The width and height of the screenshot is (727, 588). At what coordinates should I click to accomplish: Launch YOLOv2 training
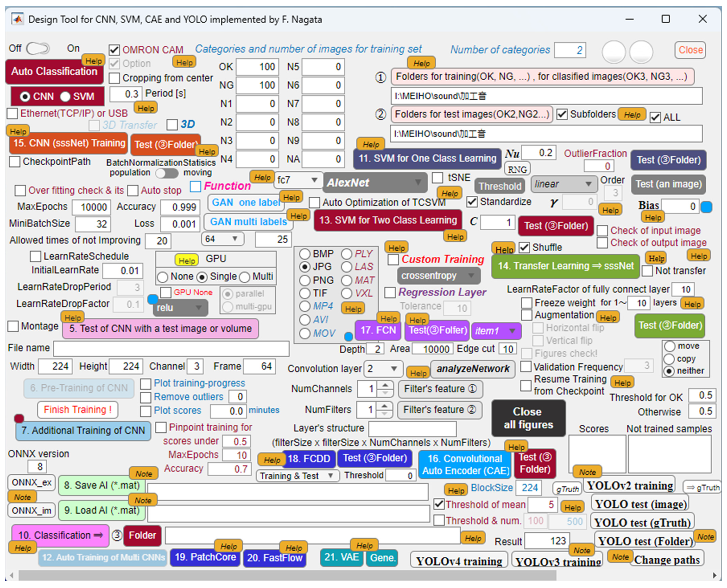[x=630, y=485]
